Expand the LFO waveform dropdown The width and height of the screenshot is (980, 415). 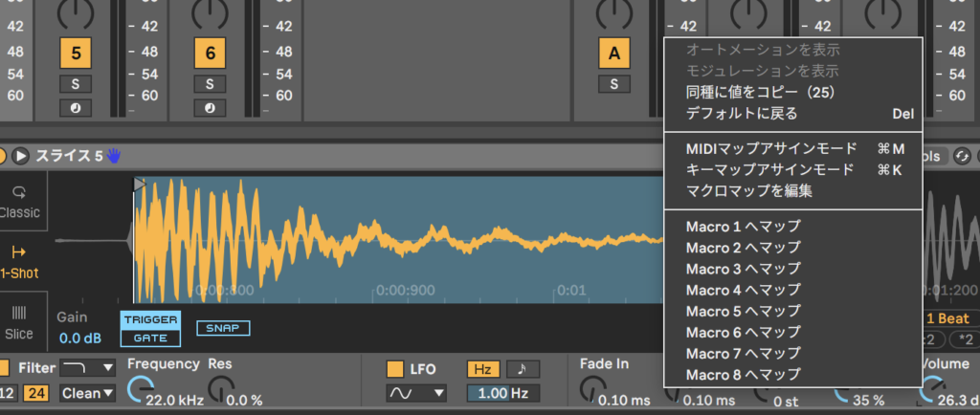[x=416, y=392]
